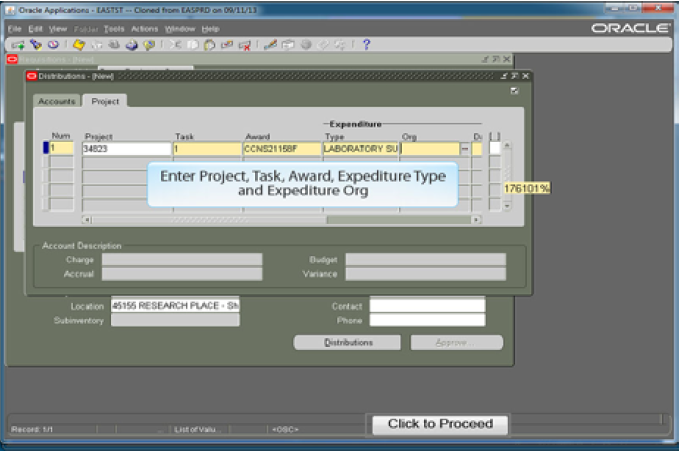Click the Budget account description field
This screenshot has width=683, height=455.
(426, 260)
